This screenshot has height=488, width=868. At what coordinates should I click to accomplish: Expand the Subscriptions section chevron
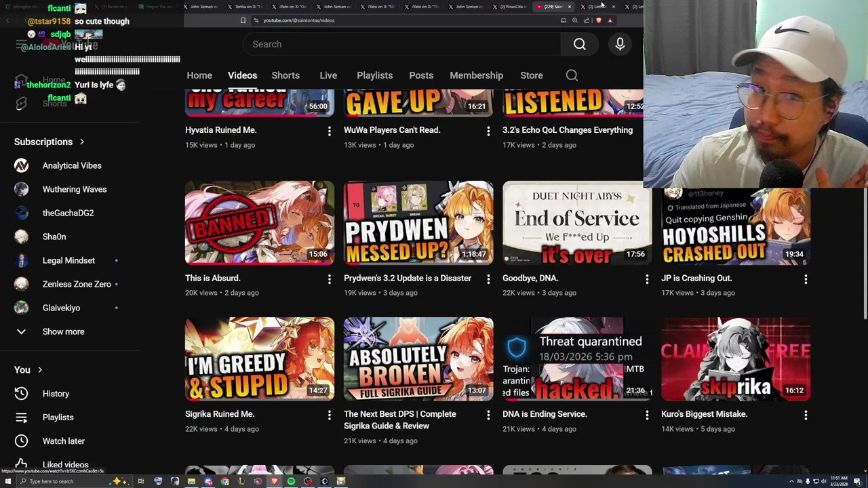[82, 142]
